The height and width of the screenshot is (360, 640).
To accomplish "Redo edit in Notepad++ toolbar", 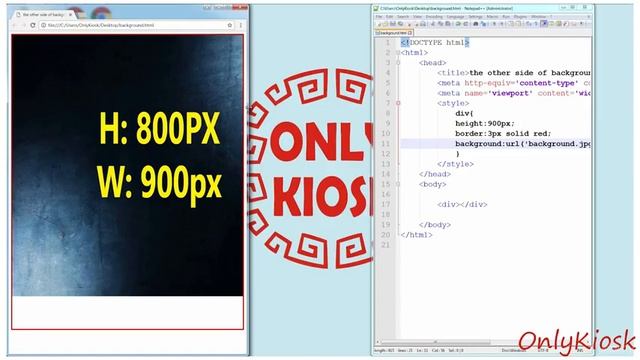I will point(466,24).
